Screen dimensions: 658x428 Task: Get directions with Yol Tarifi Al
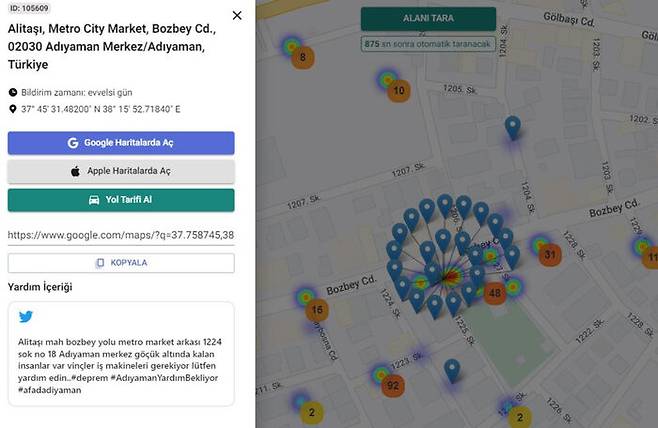(121, 199)
